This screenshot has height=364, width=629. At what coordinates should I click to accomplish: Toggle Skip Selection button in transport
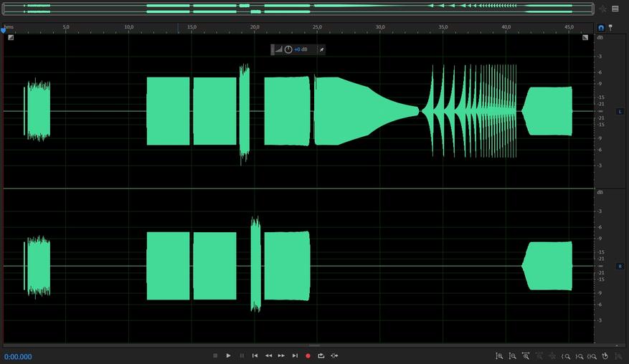(334, 355)
